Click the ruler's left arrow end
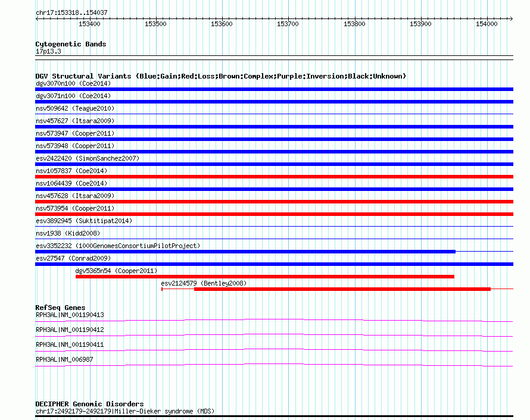The width and height of the screenshot is (530, 420). point(37,18)
